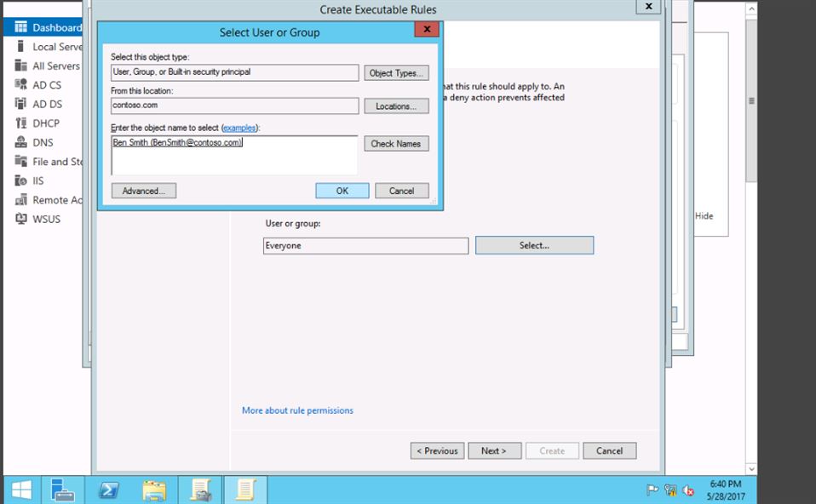
Task: Open the WSUS role icon in sidebar
Action: [x=20, y=219]
